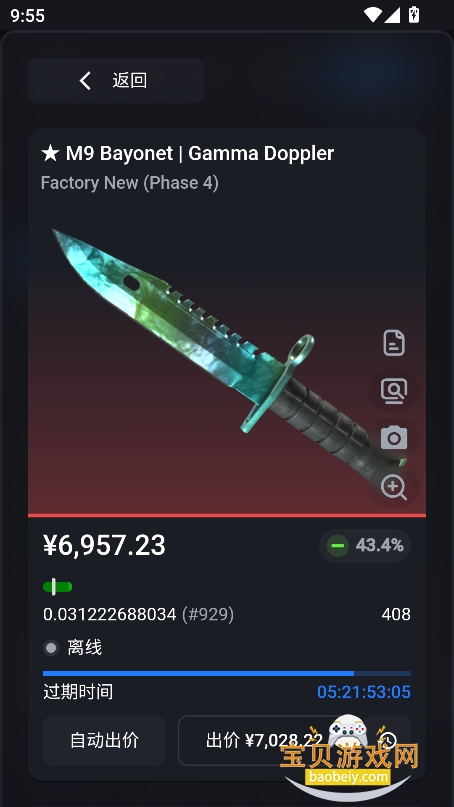This screenshot has height=807, width=454.
Task: Tap the Wi-Fi status bar icon
Action: pos(372,15)
